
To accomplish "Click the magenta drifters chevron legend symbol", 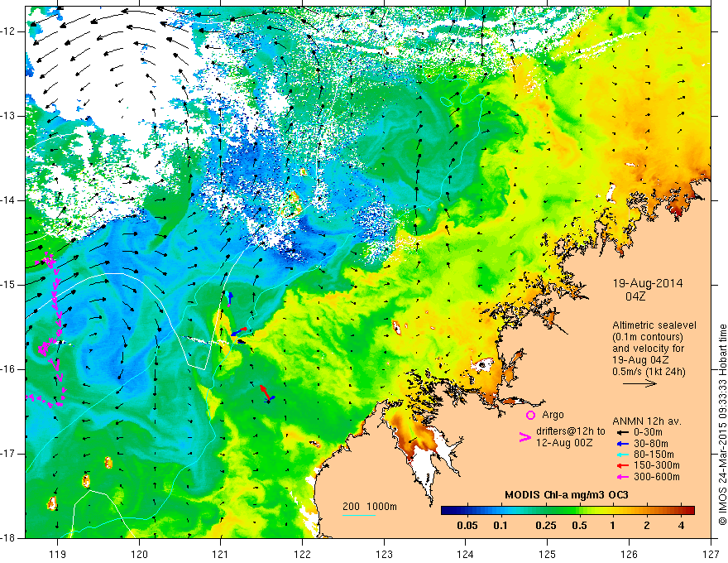I will click(x=525, y=436).
